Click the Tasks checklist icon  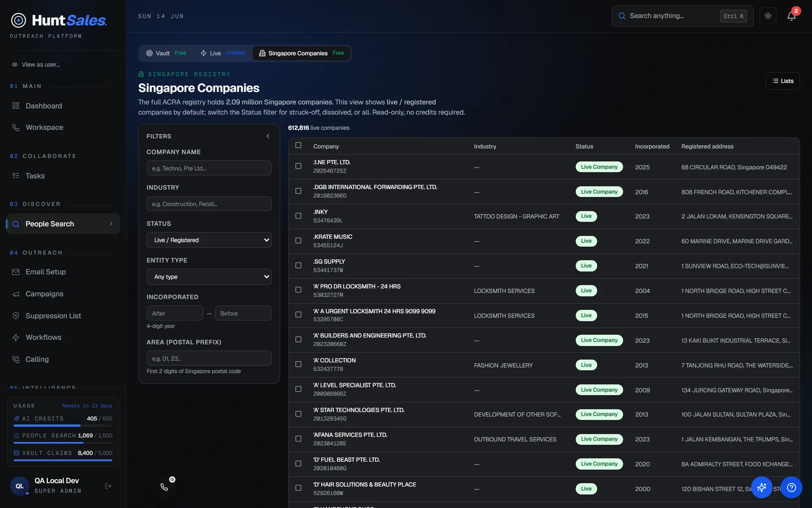point(16,176)
